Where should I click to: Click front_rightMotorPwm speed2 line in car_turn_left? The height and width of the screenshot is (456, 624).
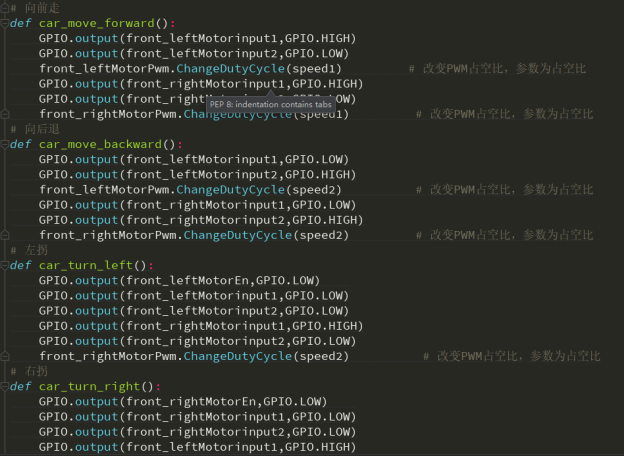pyautogui.click(x=194, y=357)
